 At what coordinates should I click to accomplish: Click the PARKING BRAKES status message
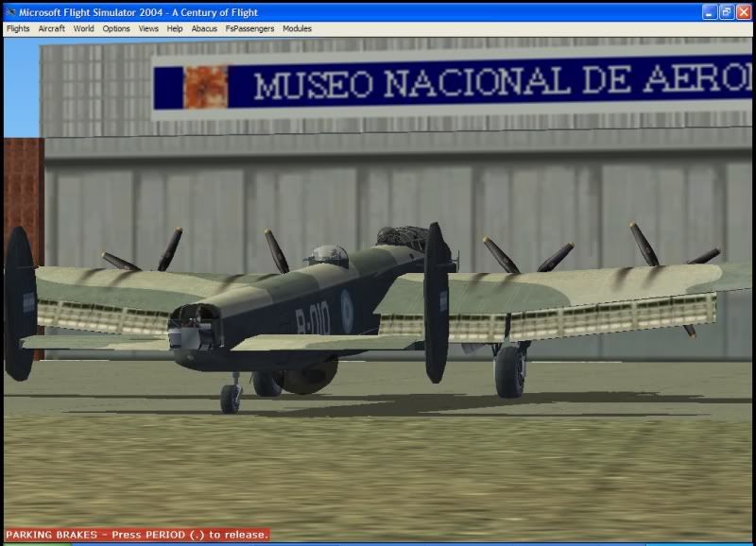coord(137,535)
